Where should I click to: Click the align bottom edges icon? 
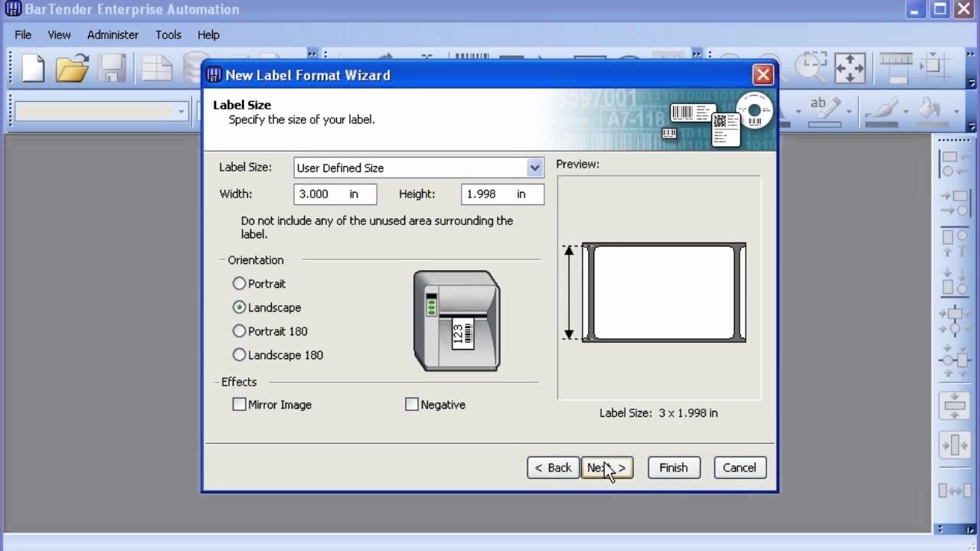click(x=955, y=281)
